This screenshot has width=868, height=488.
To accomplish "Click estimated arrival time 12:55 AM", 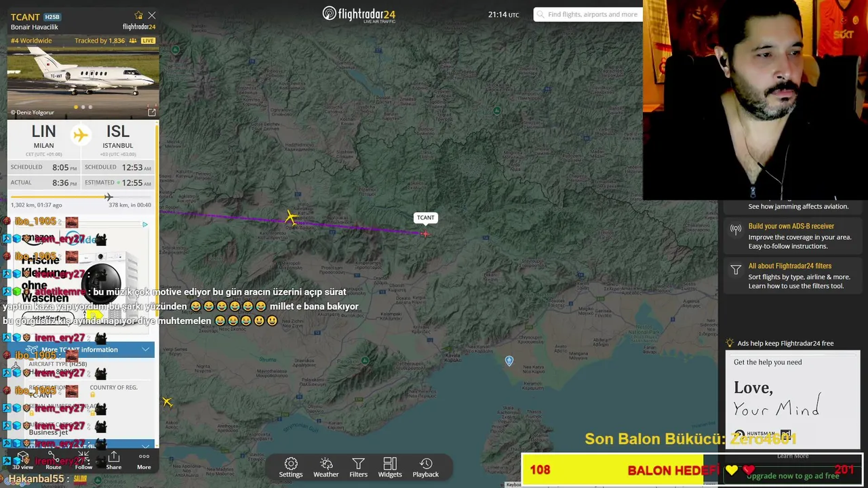I will click(x=136, y=183).
